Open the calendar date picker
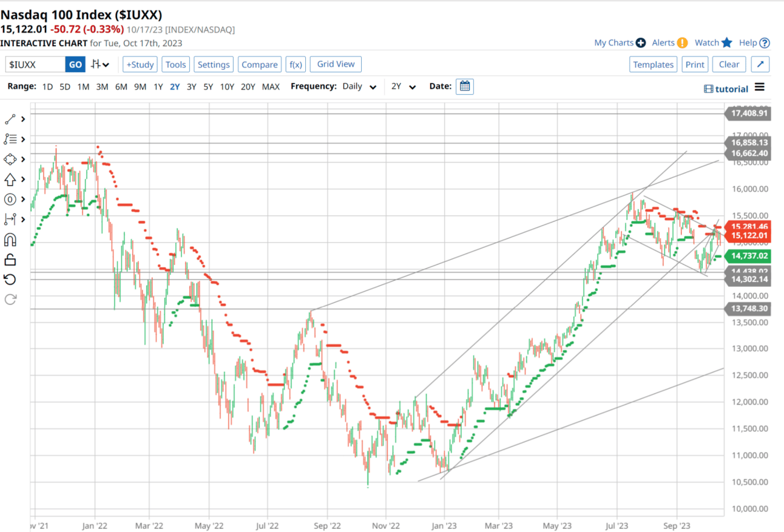Screen dimensions: 784x532 (x=465, y=86)
